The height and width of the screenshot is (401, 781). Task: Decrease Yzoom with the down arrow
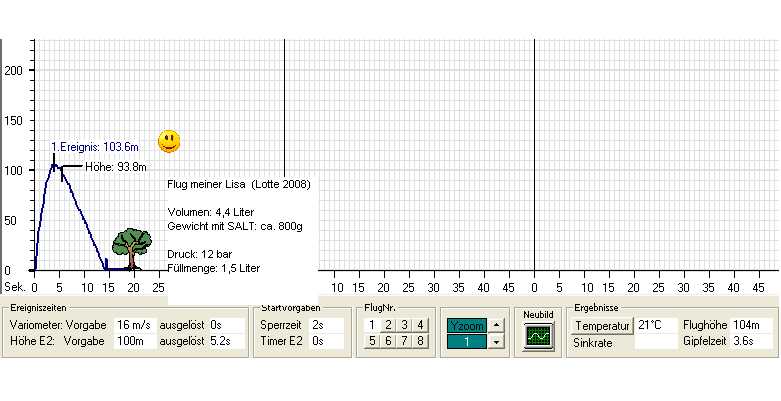point(497,342)
